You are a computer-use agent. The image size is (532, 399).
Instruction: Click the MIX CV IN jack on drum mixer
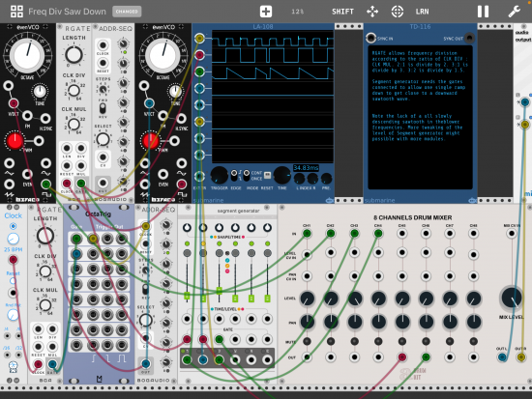coord(512,233)
